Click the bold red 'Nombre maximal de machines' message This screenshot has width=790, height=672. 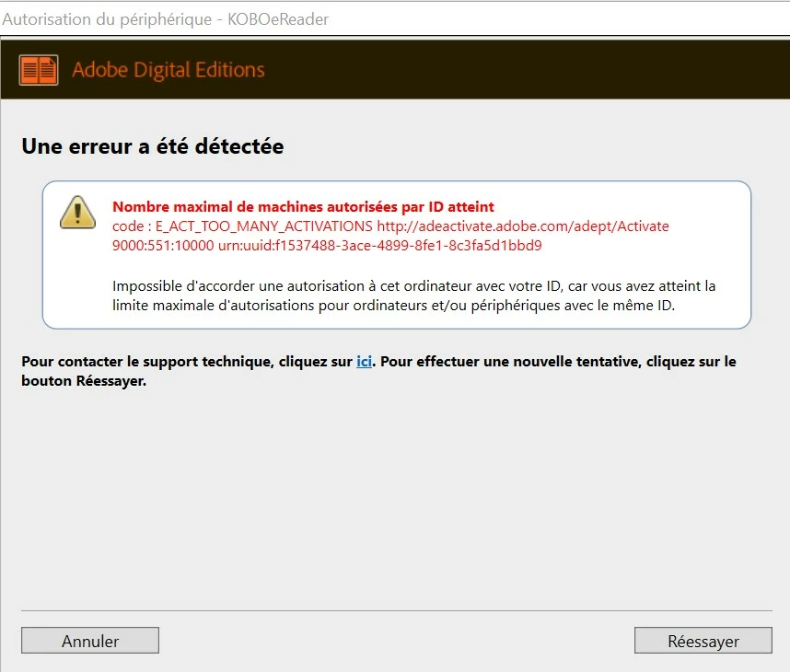(x=303, y=206)
